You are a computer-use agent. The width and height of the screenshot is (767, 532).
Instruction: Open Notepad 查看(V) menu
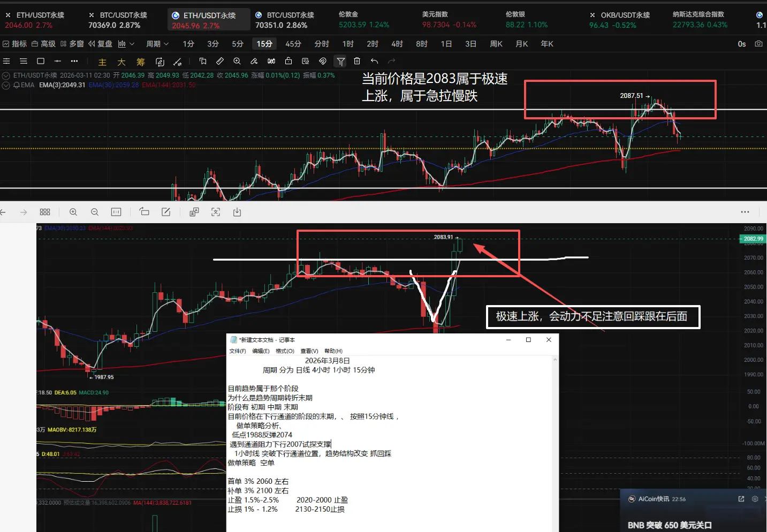(309, 351)
